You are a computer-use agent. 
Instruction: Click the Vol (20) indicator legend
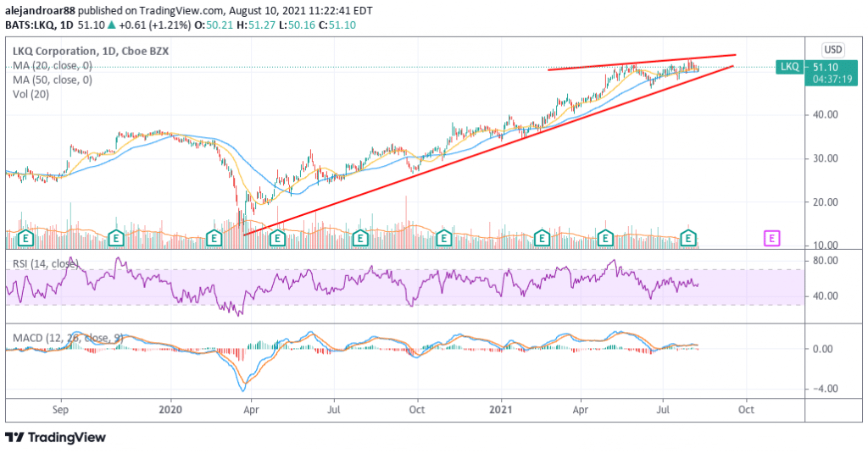point(31,95)
